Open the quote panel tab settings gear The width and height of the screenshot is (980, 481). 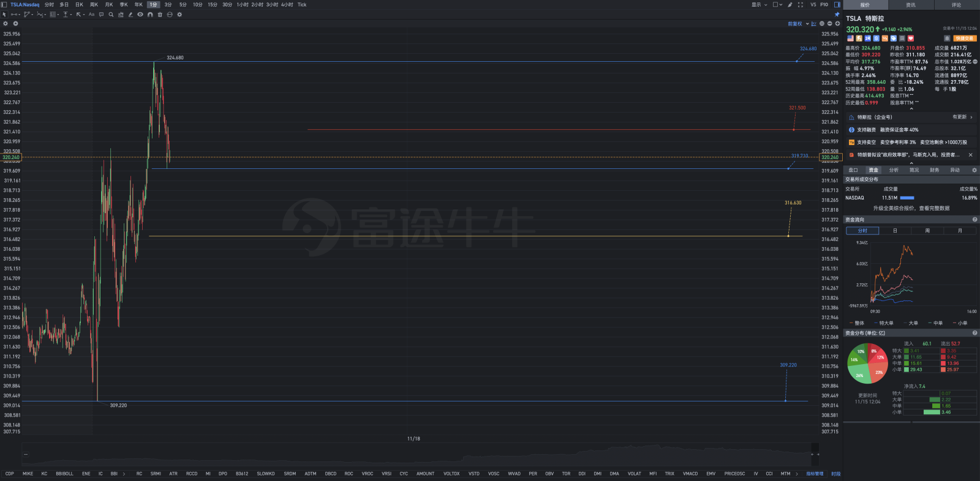[974, 170]
